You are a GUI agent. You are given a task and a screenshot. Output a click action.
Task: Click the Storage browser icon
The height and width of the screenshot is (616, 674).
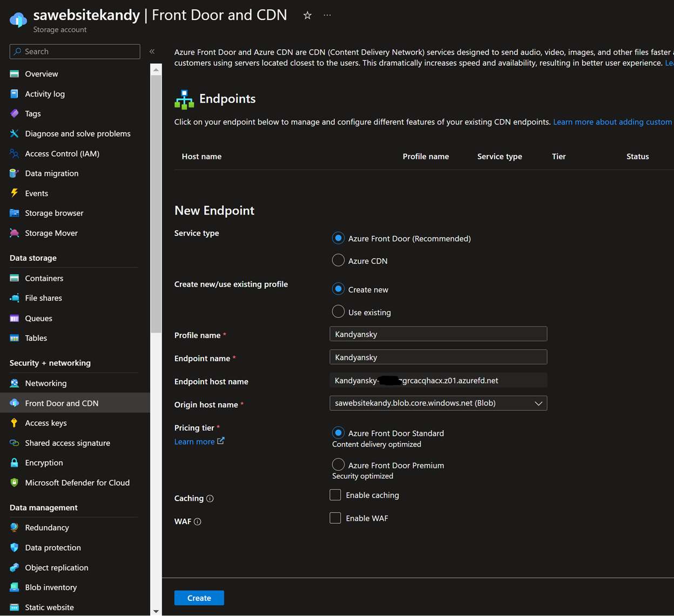(15, 213)
